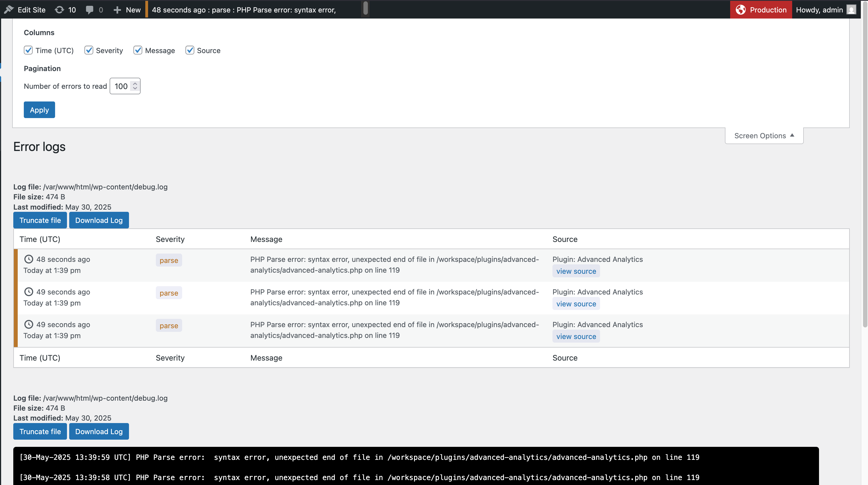Viewport: 868px width, 485px height.
Task: Open Edit Site from admin bar
Action: pos(25,10)
